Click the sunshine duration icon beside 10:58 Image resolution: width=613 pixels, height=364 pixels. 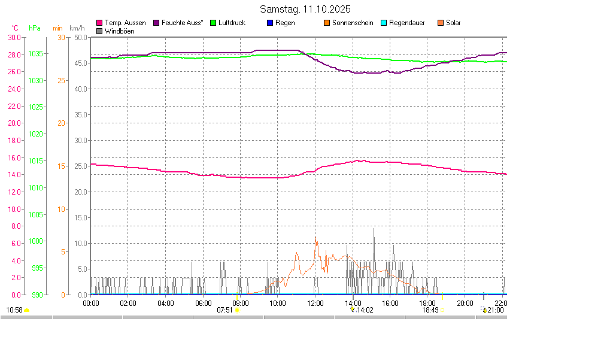pos(27,310)
